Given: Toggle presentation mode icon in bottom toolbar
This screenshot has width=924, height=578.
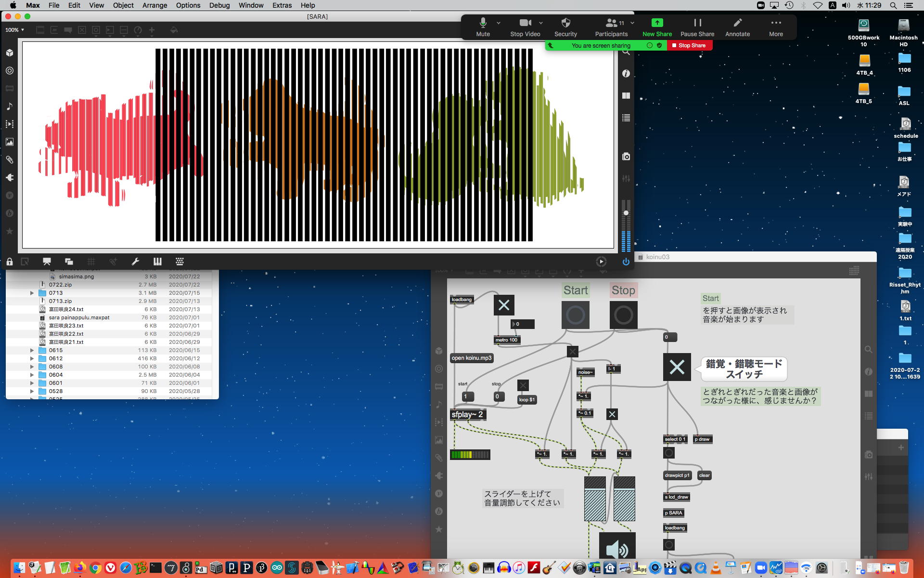Looking at the screenshot, I should [x=47, y=262].
